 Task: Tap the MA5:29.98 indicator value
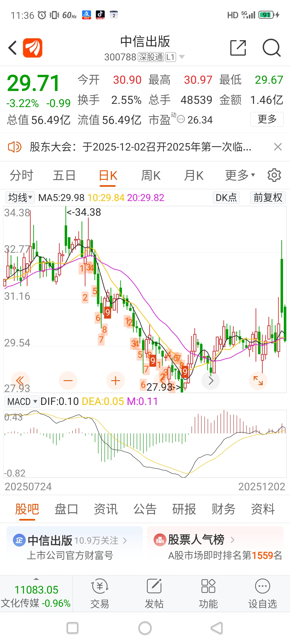tap(61, 198)
